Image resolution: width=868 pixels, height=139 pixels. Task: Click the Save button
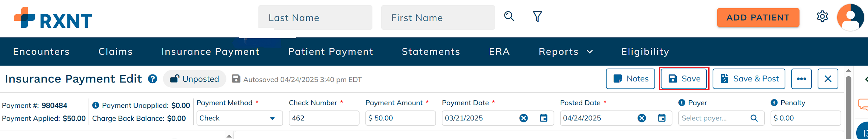coord(684,79)
